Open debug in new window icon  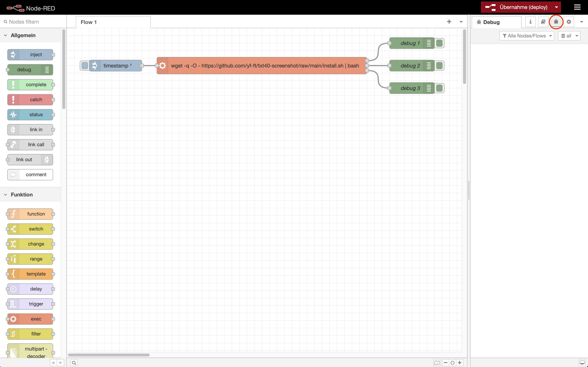582,363
